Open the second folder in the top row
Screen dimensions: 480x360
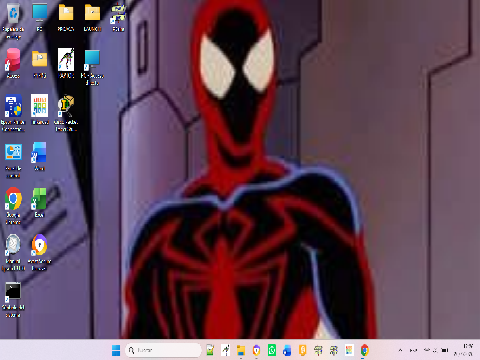click(x=92, y=13)
